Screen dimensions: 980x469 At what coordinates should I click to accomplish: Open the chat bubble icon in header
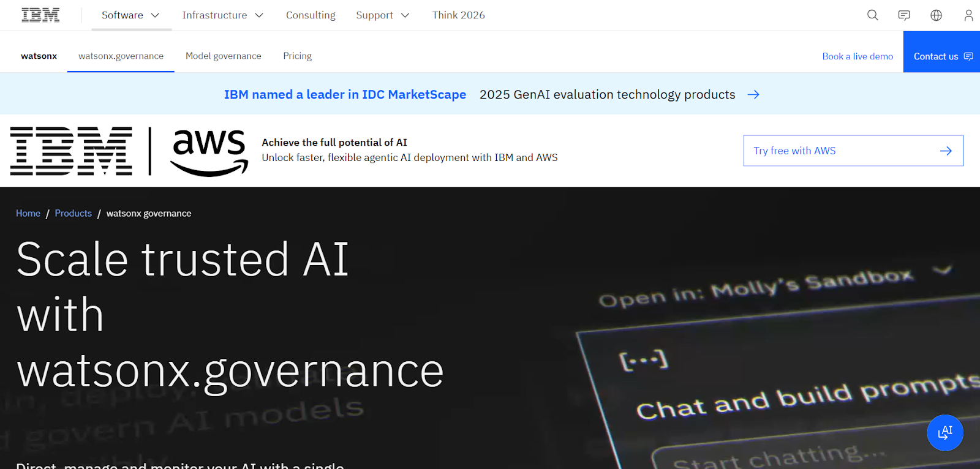pos(904,15)
